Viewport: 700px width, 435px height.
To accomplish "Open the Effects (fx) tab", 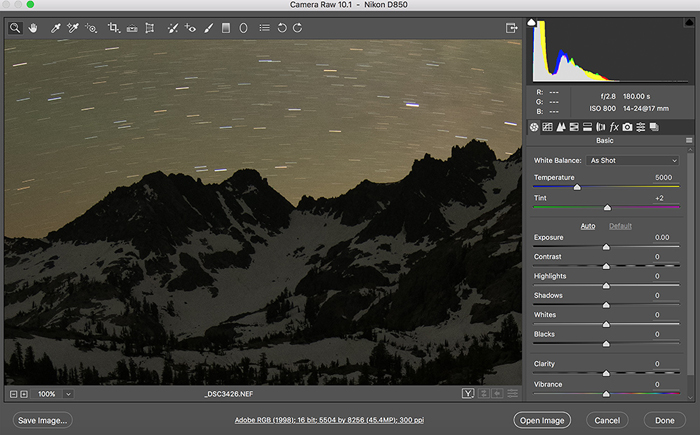I will click(x=614, y=127).
